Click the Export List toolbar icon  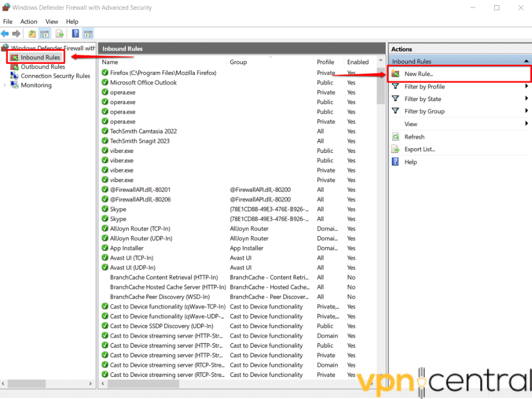[x=59, y=33]
